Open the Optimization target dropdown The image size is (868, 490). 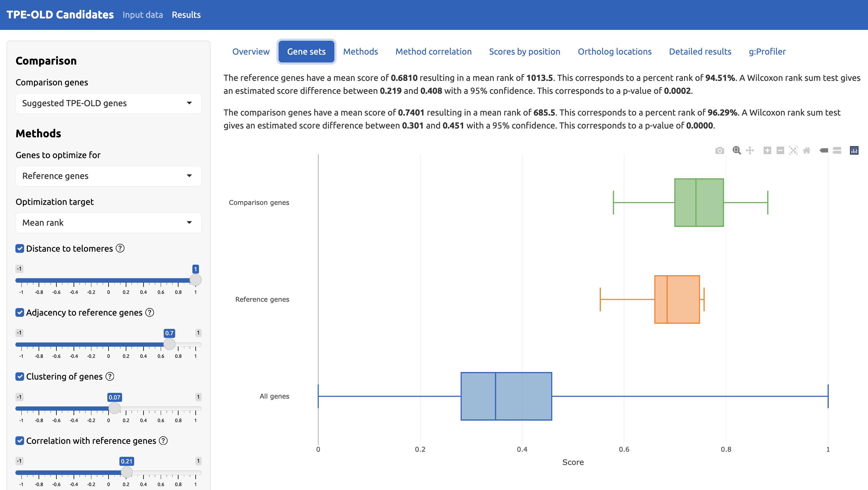pyautogui.click(x=108, y=223)
